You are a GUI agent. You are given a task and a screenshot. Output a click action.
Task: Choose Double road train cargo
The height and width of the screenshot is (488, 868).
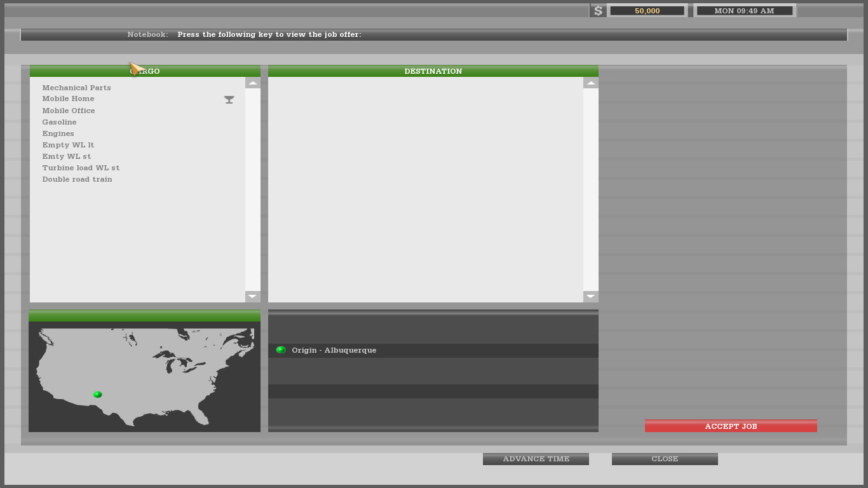point(77,179)
